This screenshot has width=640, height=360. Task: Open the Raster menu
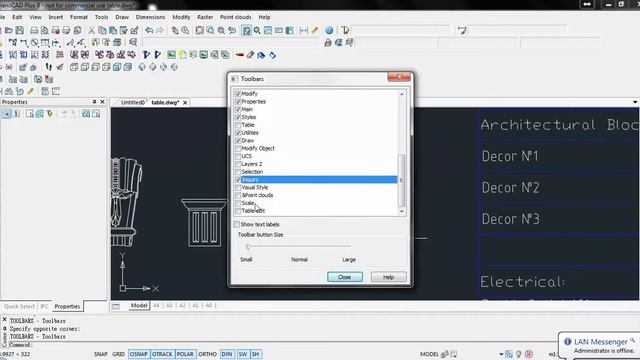tap(205, 17)
